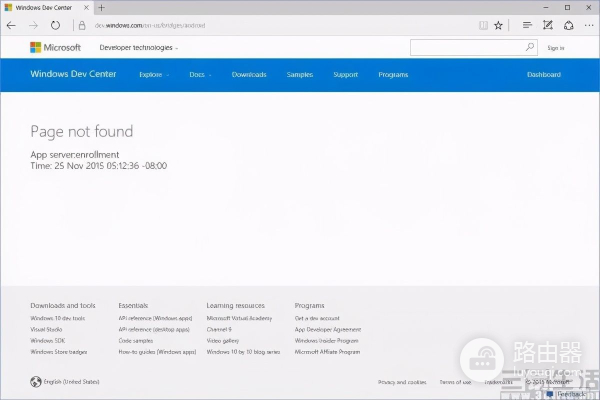Click Get a dev account link

(317, 318)
